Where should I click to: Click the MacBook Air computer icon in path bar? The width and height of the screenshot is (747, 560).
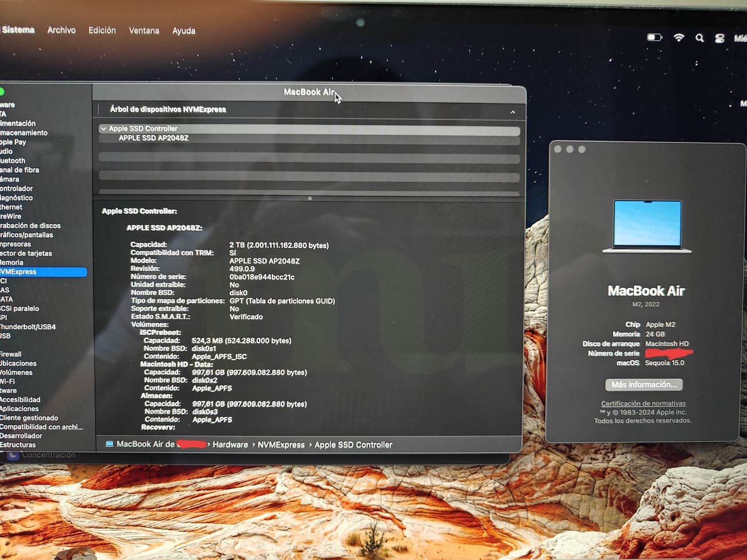click(109, 444)
